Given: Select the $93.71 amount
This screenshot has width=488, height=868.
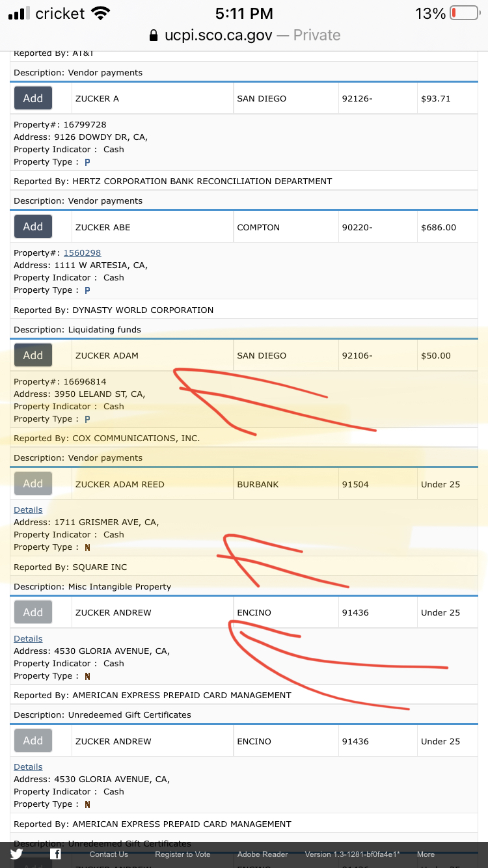Looking at the screenshot, I should coord(435,98).
